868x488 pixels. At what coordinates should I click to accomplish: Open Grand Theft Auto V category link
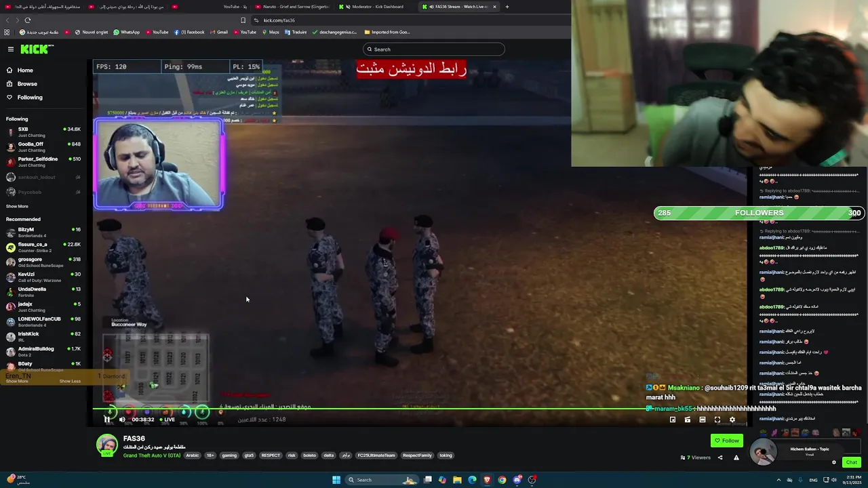point(152,455)
